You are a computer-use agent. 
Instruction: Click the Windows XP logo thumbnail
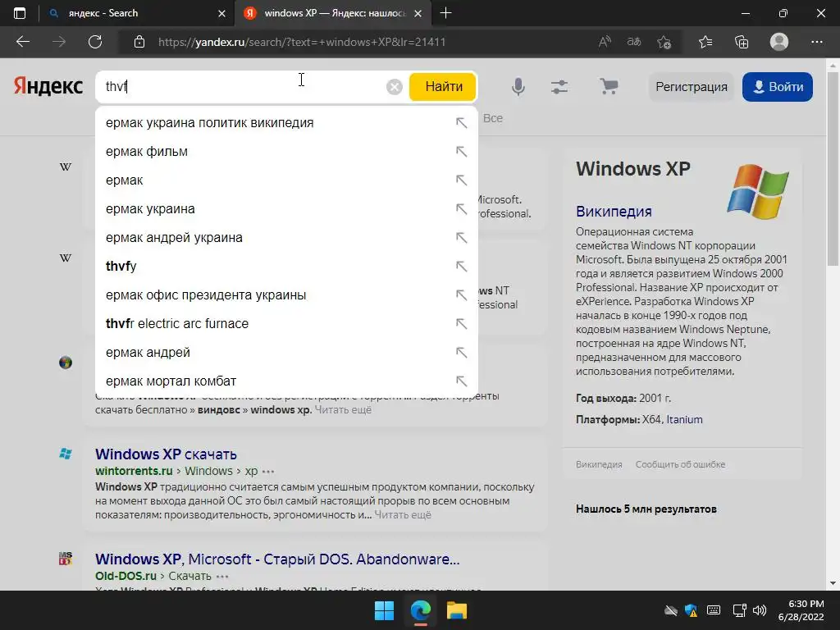[758, 191]
